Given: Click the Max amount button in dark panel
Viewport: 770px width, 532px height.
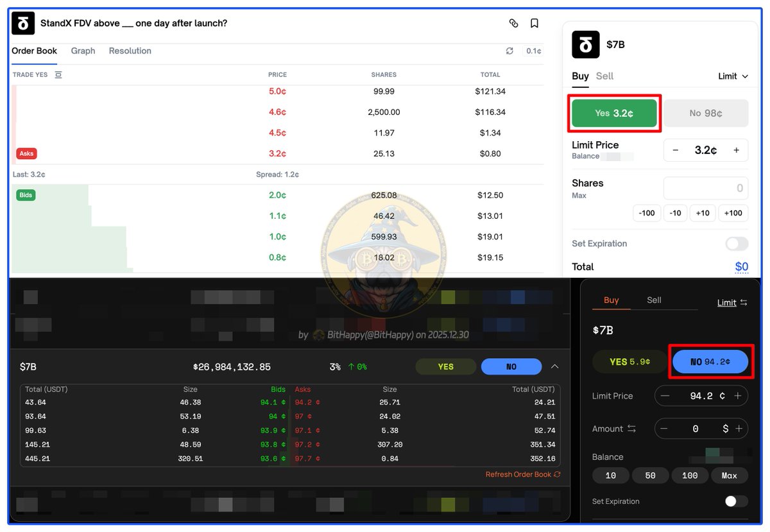Looking at the screenshot, I should [x=730, y=476].
